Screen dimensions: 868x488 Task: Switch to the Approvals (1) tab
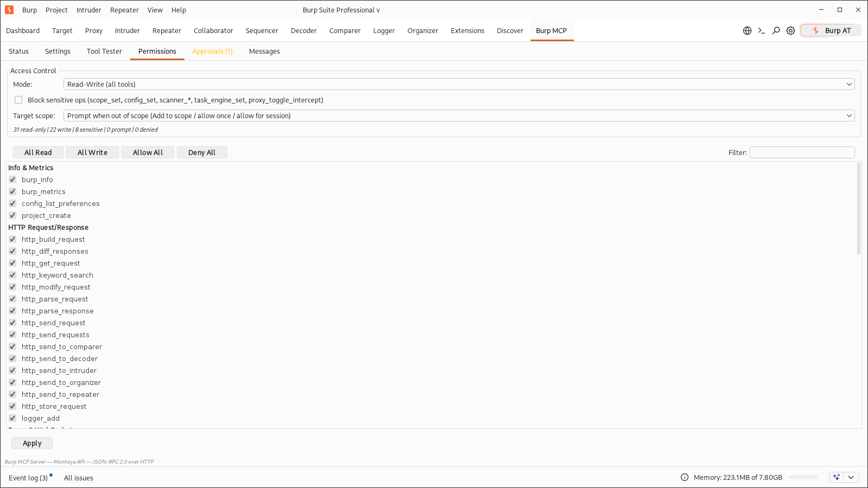tap(213, 51)
